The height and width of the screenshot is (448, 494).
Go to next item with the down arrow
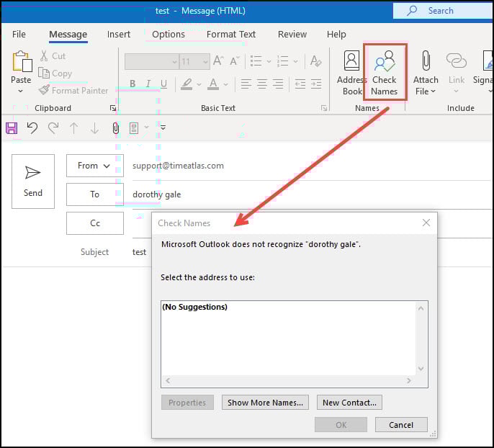[94, 128]
